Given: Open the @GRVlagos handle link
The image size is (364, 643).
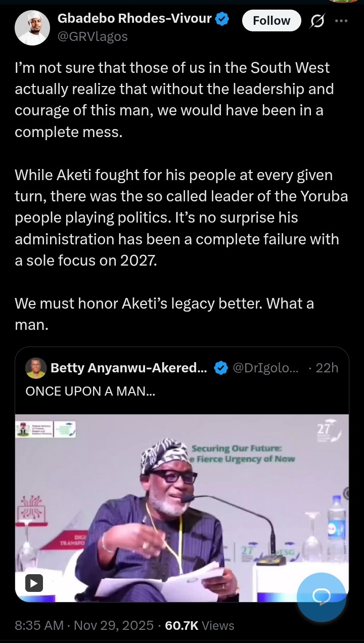Looking at the screenshot, I should pyautogui.click(x=93, y=36).
